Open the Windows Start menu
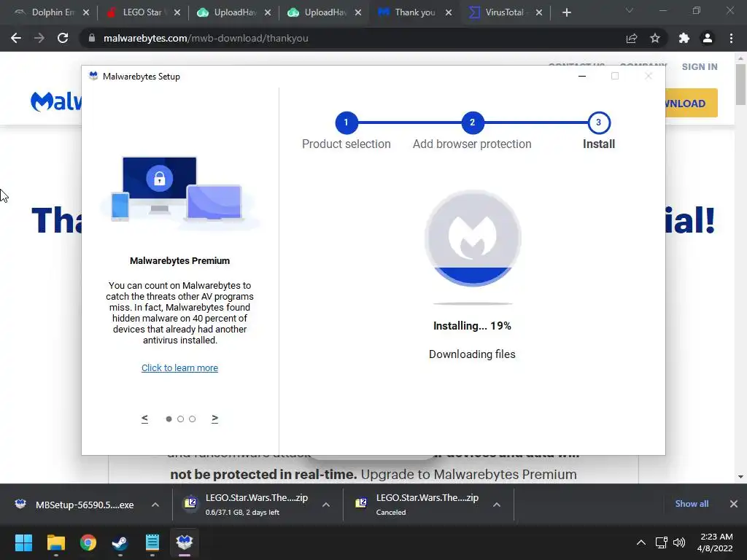Viewport: 747px width, 560px height. coord(23,542)
